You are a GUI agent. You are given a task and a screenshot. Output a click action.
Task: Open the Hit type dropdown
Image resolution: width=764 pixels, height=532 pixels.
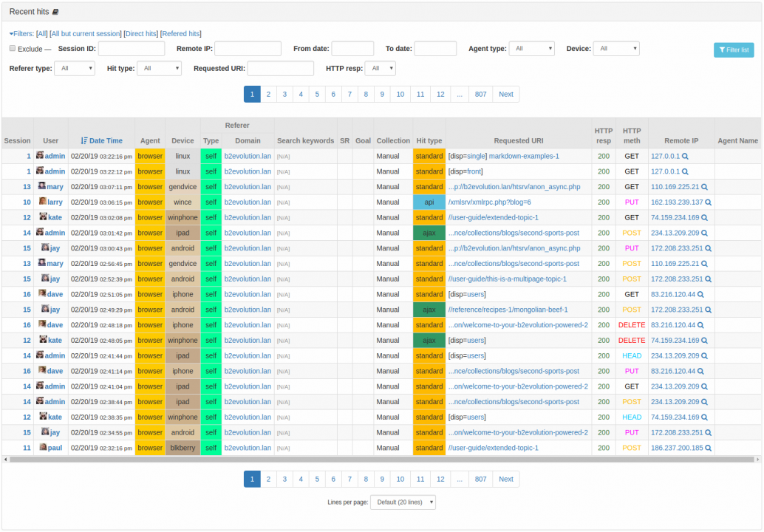[160, 69]
